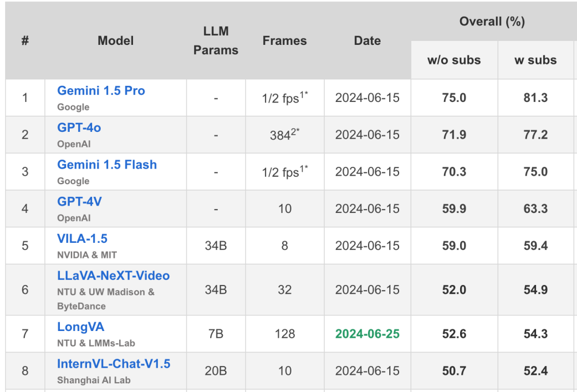Open the LongVA model link
Image resolution: width=577 pixels, height=392 pixels.
[x=81, y=326]
